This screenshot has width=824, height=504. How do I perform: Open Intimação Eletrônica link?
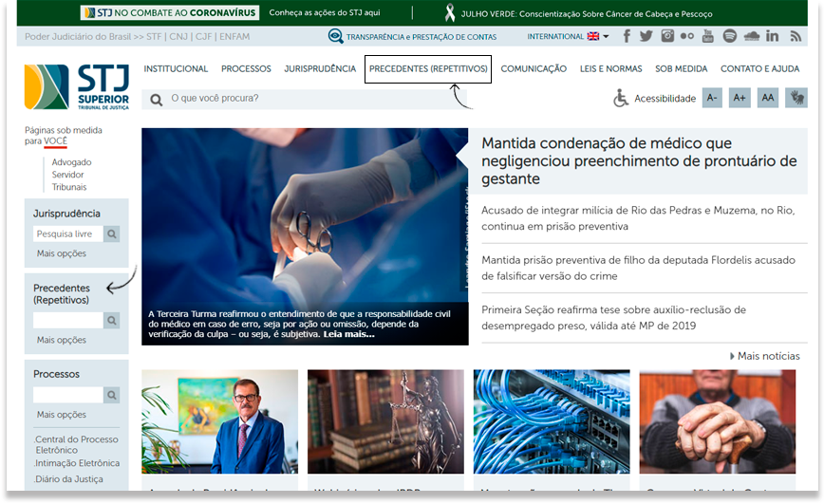coord(77,463)
